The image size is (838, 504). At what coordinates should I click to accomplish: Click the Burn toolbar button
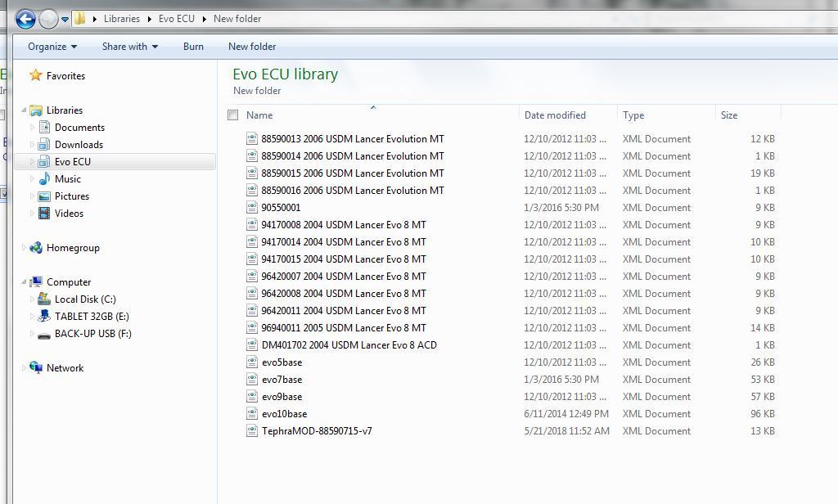193,47
